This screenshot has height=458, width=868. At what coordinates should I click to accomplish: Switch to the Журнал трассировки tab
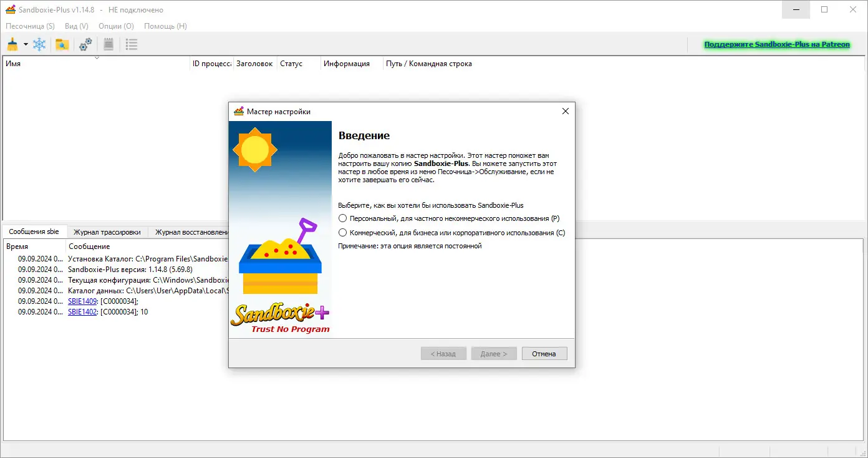click(x=107, y=232)
